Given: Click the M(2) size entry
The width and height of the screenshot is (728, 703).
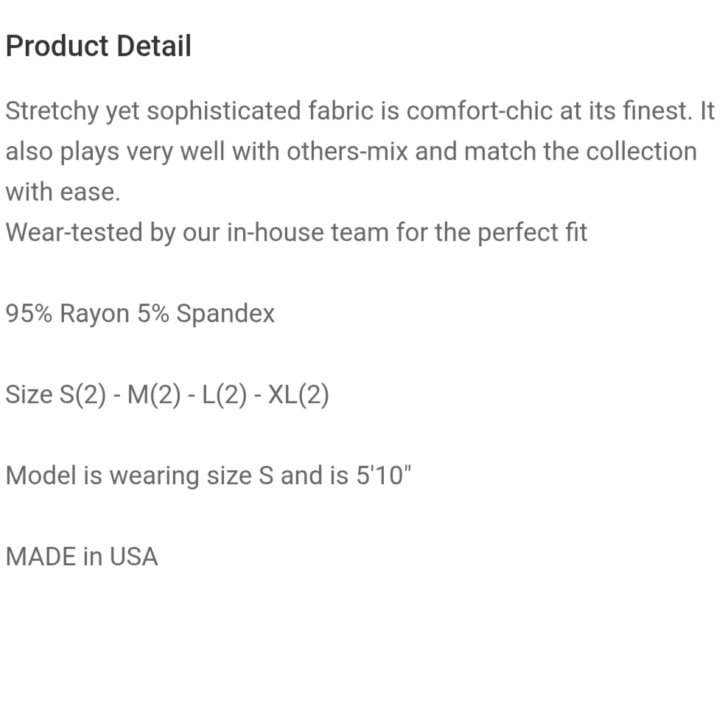Looking at the screenshot, I should pyautogui.click(x=154, y=395).
